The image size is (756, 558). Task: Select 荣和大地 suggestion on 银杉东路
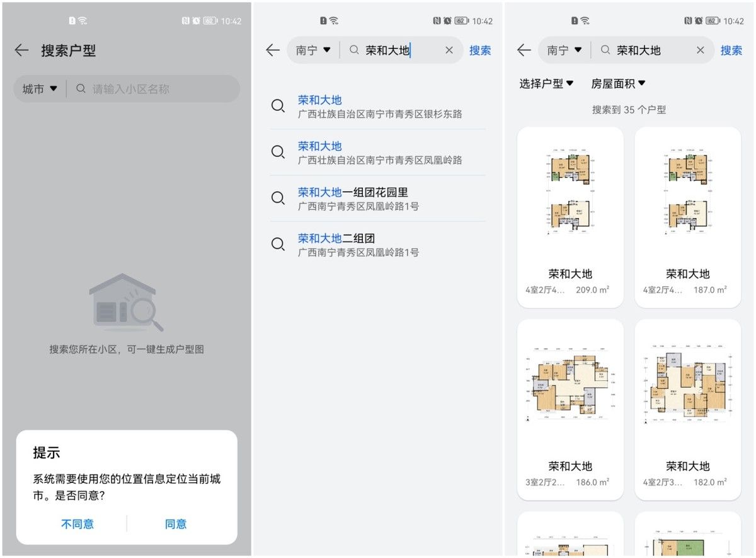[x=378, y=107]
